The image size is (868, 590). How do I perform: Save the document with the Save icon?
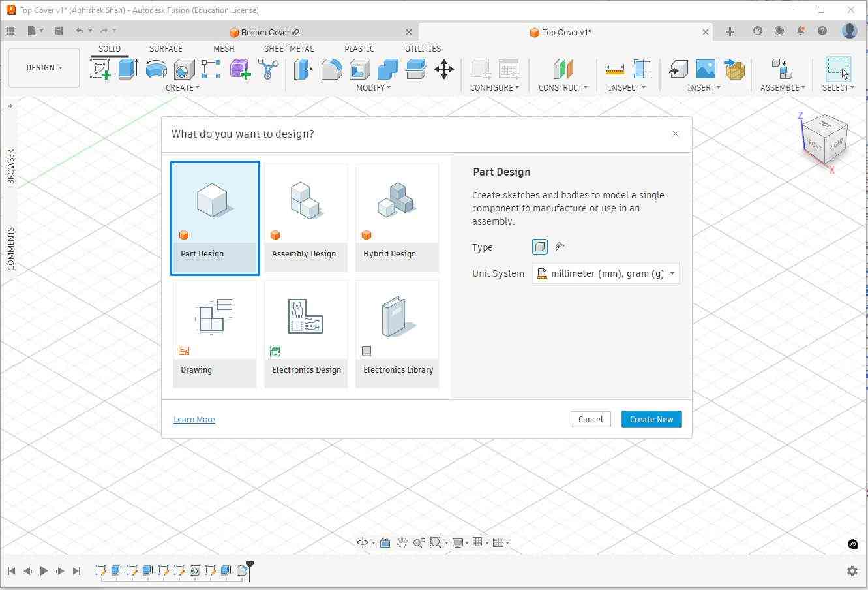[59, 31]
